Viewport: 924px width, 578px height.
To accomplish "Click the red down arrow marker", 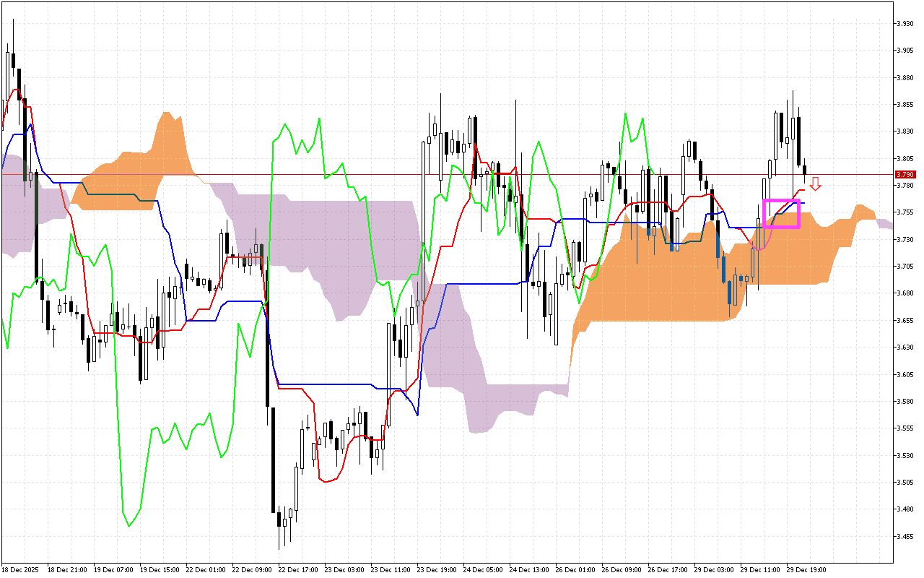I will (x=815, y=184).
